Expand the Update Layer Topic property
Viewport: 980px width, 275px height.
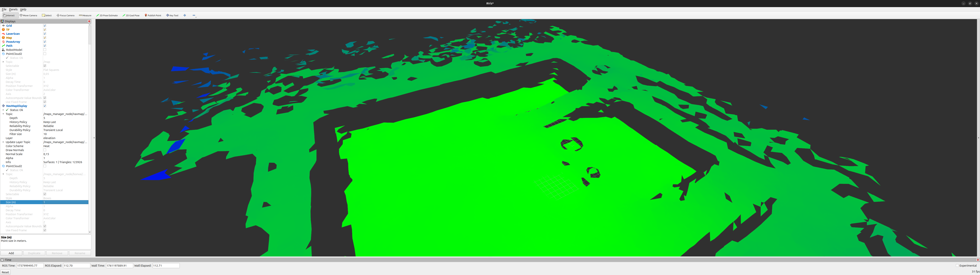(x=3, y=142)
